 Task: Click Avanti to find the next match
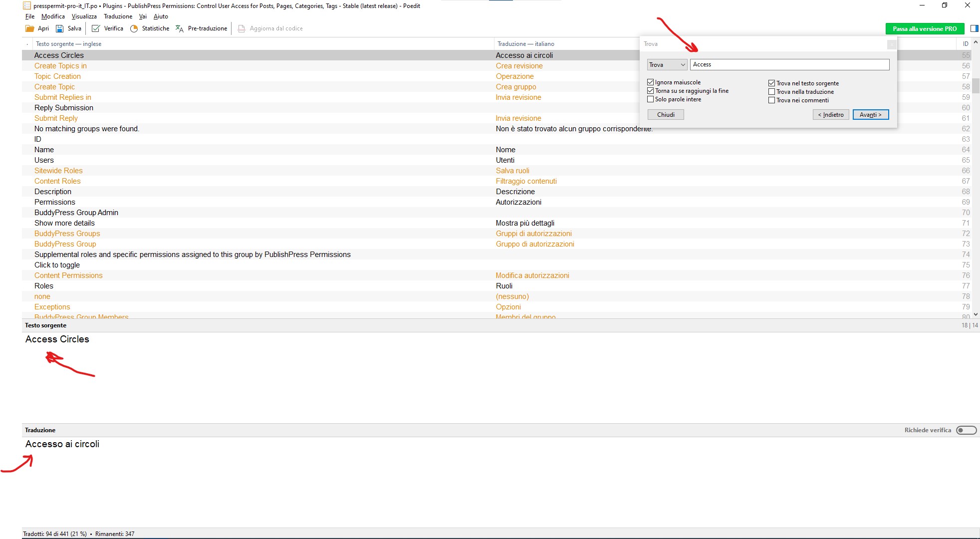point(870,114)
